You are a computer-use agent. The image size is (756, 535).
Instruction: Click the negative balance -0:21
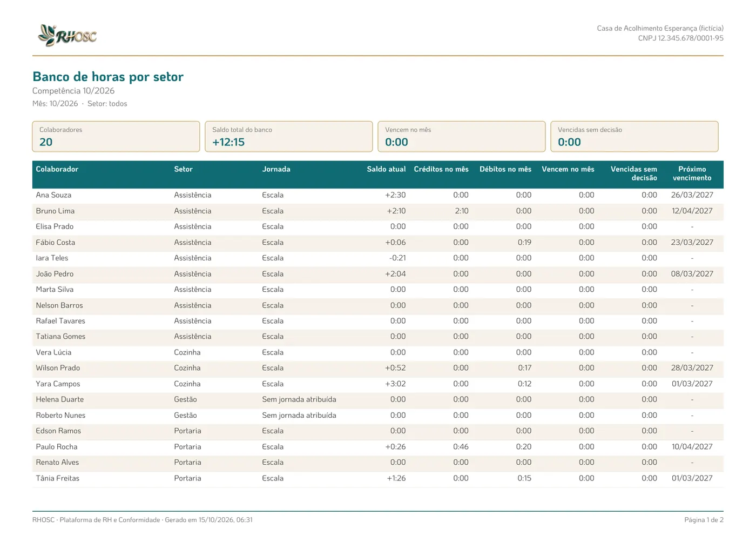click(x=397, y=258)
